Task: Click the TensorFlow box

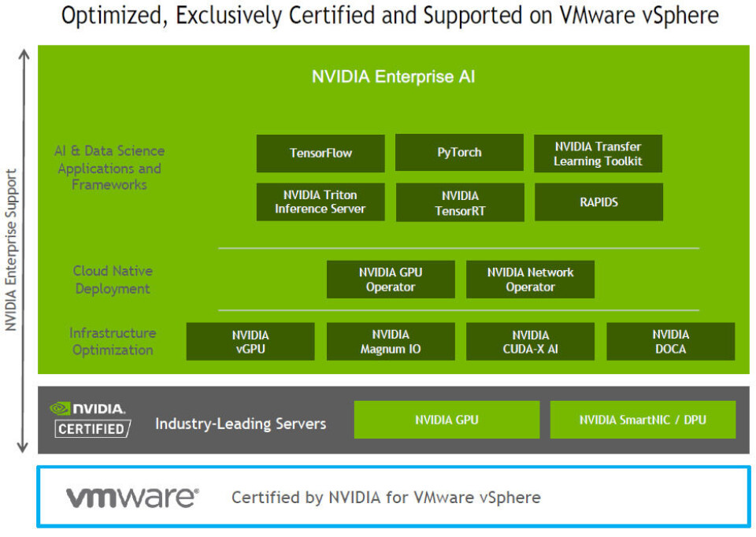Action: pos(321,154)
